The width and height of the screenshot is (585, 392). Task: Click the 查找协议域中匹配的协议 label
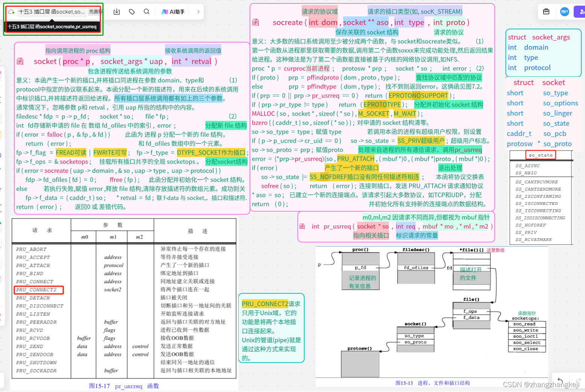[x=449, y=78]
